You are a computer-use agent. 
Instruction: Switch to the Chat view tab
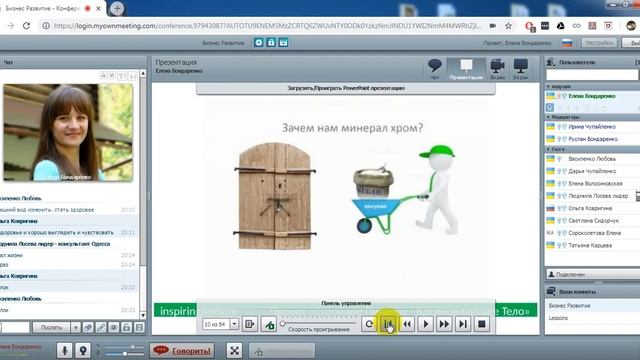pyautogui.click(x=435, y=69)
